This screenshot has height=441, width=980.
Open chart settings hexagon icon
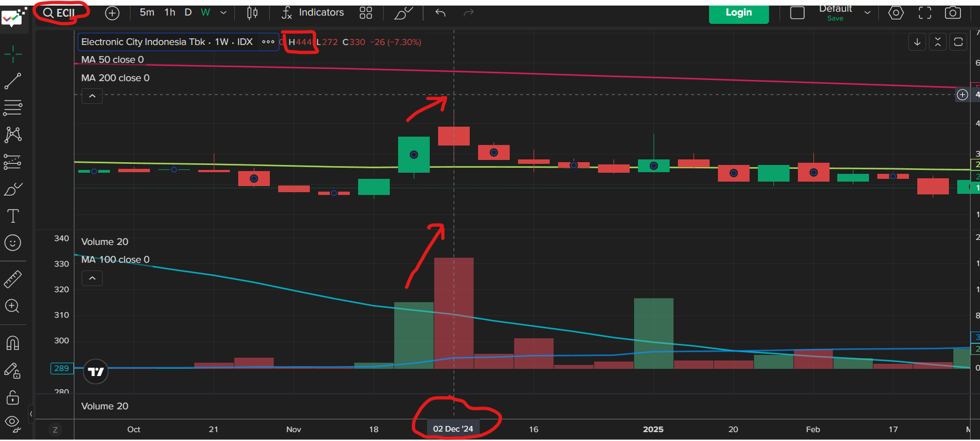click(x=896, y=13)
